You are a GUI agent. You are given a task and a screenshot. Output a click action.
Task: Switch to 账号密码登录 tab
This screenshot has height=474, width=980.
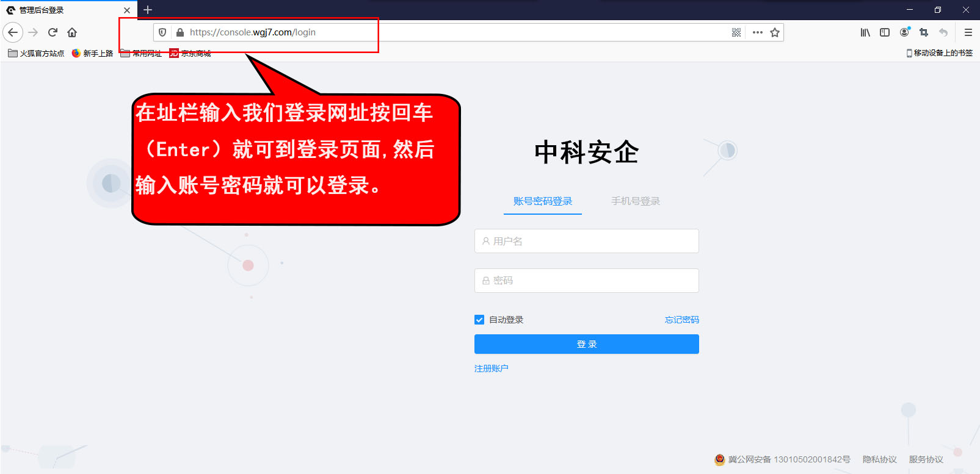(543, 201)
